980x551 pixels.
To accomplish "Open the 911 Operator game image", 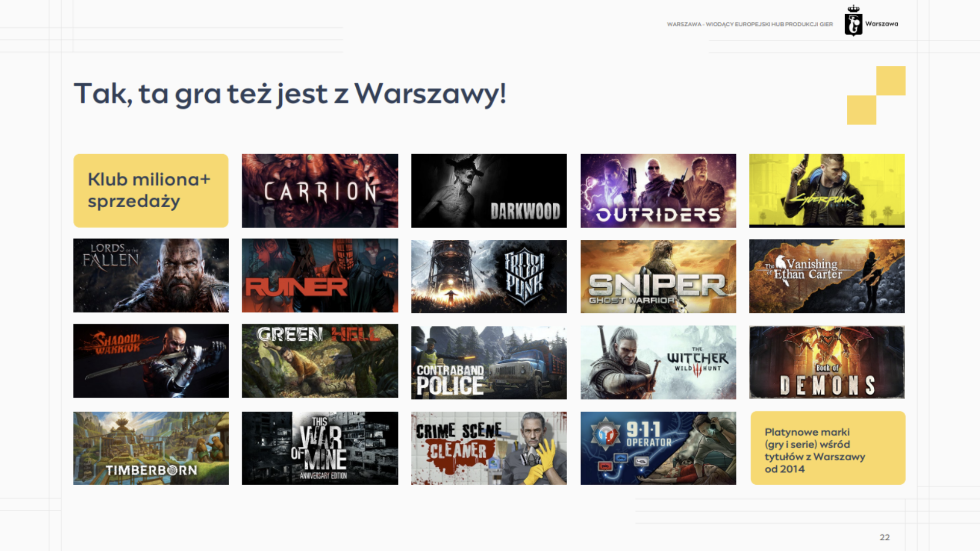I will point(658,448).
